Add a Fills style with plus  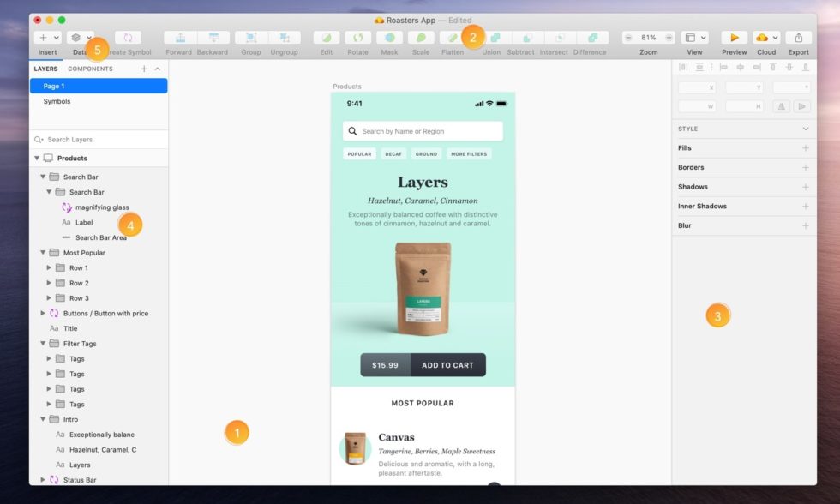coord(805,147)
